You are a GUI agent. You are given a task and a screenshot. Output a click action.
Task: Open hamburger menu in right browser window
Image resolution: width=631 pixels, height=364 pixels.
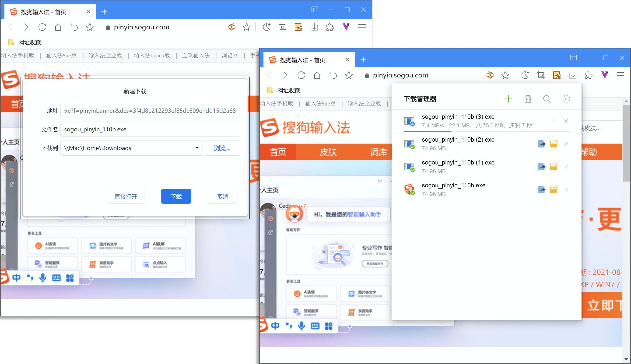coord(620,75)
